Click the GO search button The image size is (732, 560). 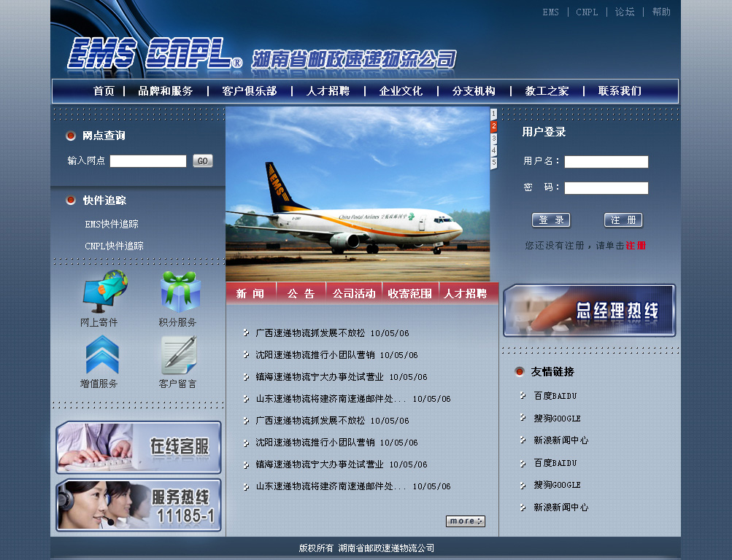[203, 161]
